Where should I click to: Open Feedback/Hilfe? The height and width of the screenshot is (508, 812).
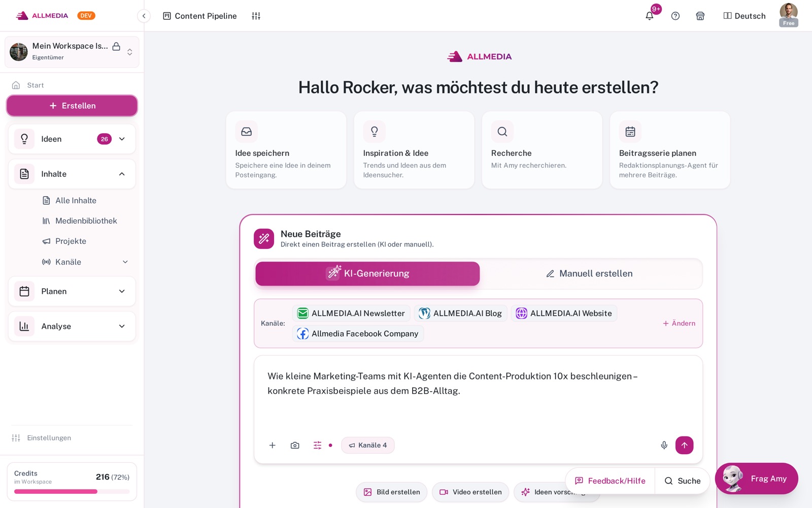point(610,481)
